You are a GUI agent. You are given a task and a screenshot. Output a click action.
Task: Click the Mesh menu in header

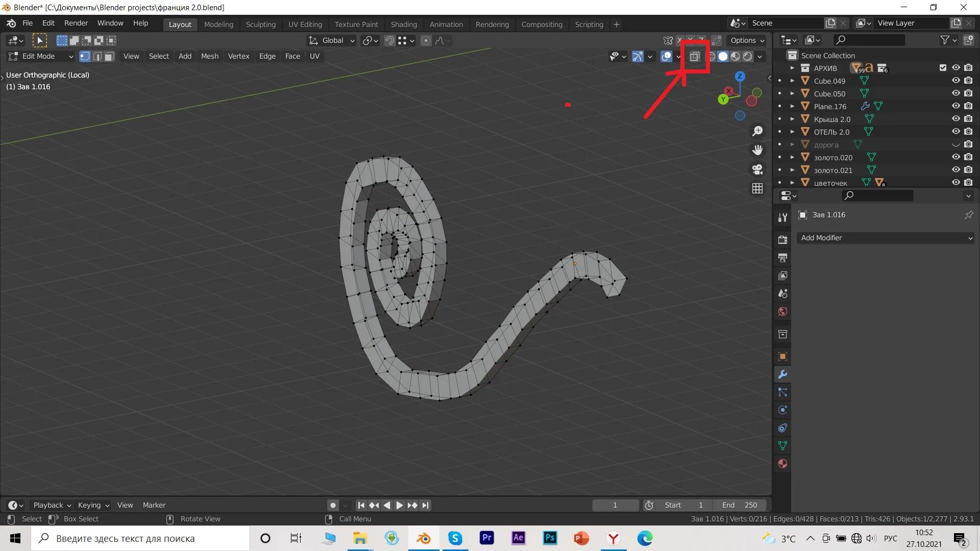209,56
